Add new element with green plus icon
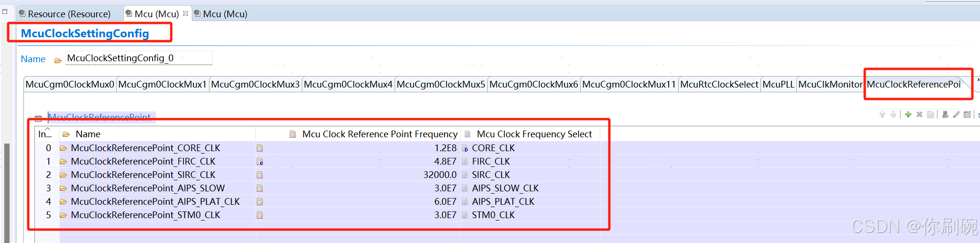The height and width of the screenshot is (243, 980). 908,115
